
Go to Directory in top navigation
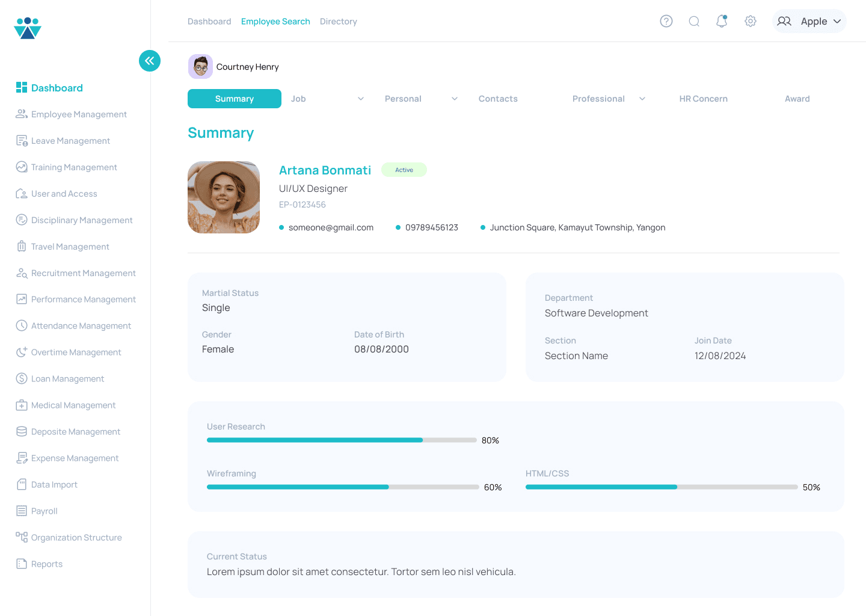point(339,22)
